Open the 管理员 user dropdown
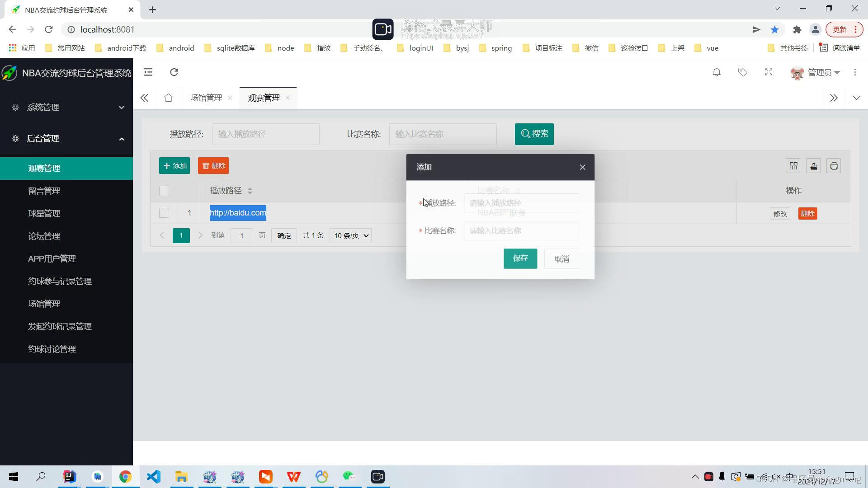This screenshot has width=868, height=488. click(816, 73)
